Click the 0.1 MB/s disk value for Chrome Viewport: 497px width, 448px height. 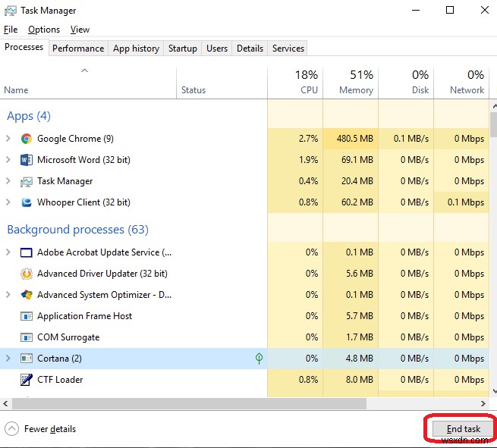(x=411, y=139)
